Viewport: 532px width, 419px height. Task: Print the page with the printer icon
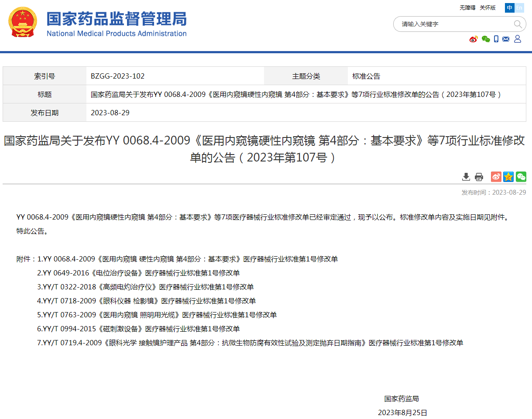479,177
